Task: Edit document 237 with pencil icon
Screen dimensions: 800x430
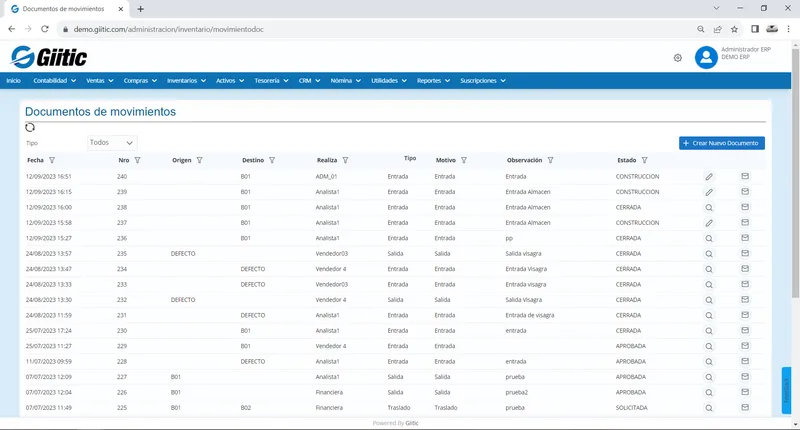Action: coord(709,223)
